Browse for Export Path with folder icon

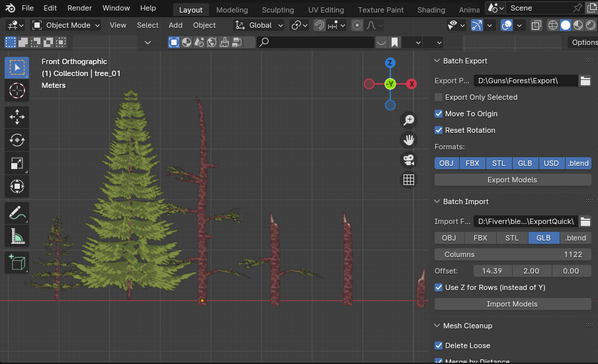click(x=585, y=81)
